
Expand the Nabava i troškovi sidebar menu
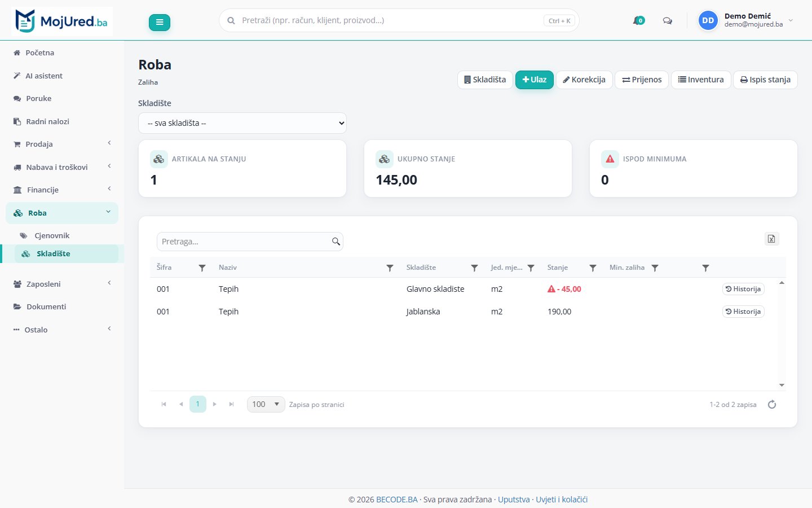(x=62, y=167)
